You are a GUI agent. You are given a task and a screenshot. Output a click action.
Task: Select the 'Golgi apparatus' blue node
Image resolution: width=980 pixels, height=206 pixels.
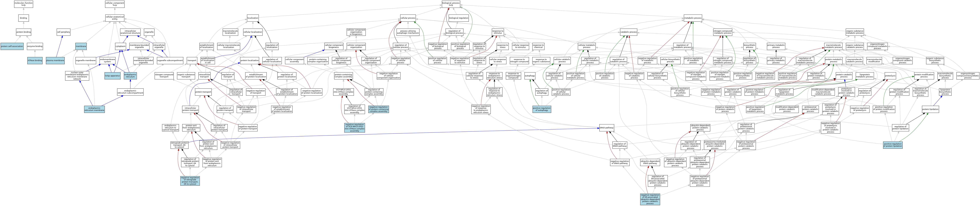click(113, 76)
